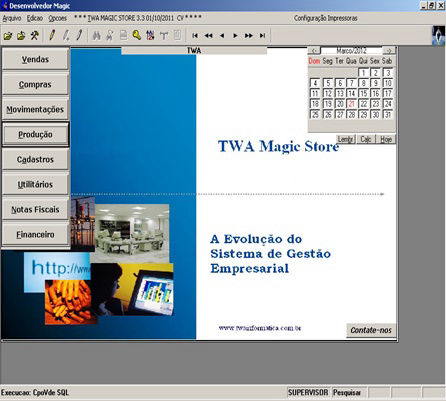This screenshot has width=446, height=401.
Task: Click the crossed hammers tools icon
Action: [35, 35]
